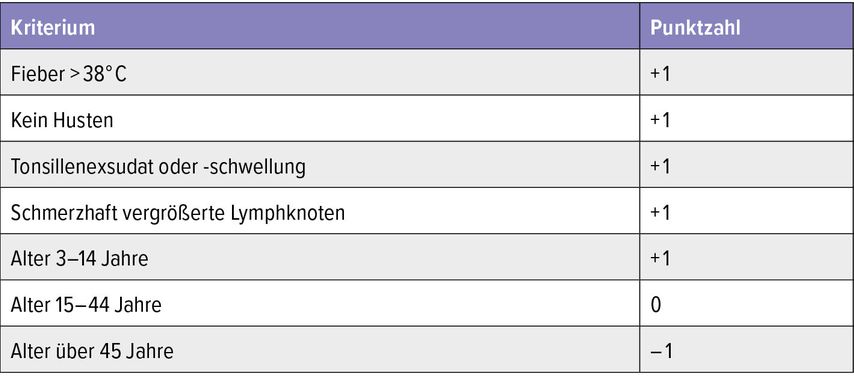Viewport: 854px width, 383px height.
Task: Click the +1 score for Fieber
Action: (x=660, y=74)
